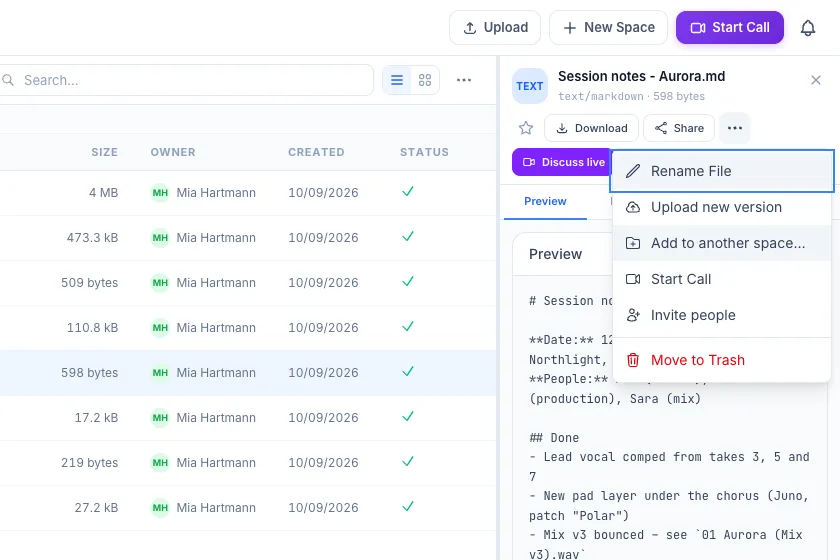840x560 pixels.
Task: Close the Session notes details panel
Action: point(815,80)
